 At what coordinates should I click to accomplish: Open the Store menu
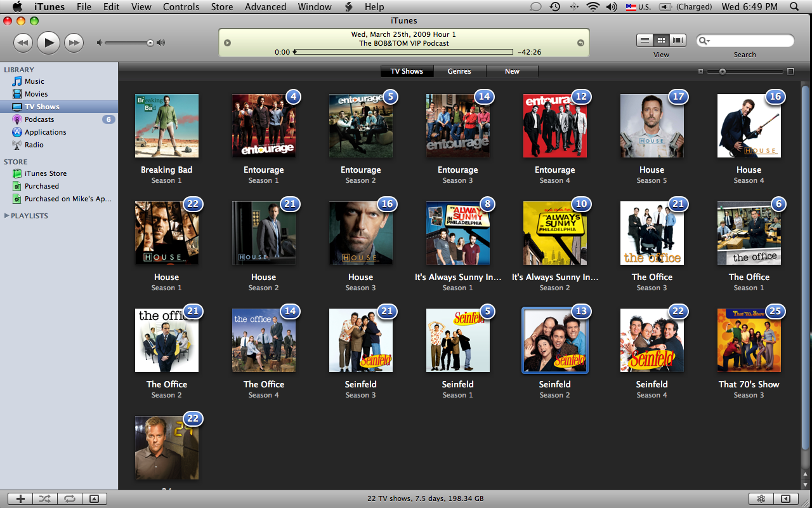[221, 7]
